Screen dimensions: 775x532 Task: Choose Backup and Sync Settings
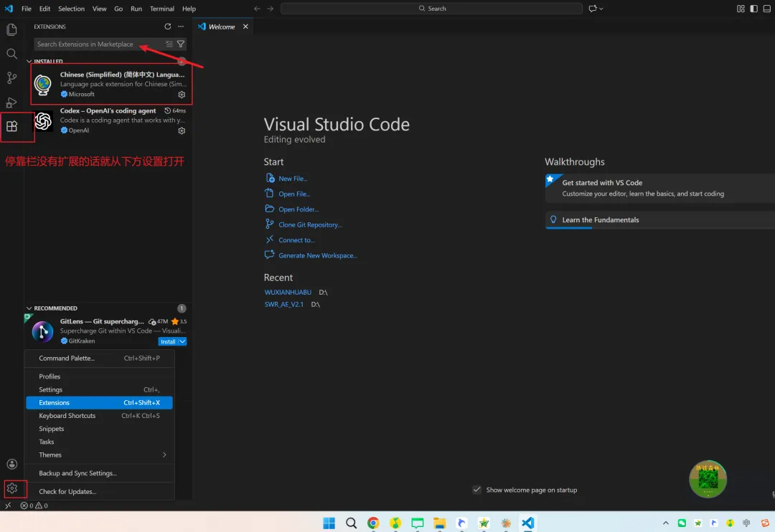[99, 473]
